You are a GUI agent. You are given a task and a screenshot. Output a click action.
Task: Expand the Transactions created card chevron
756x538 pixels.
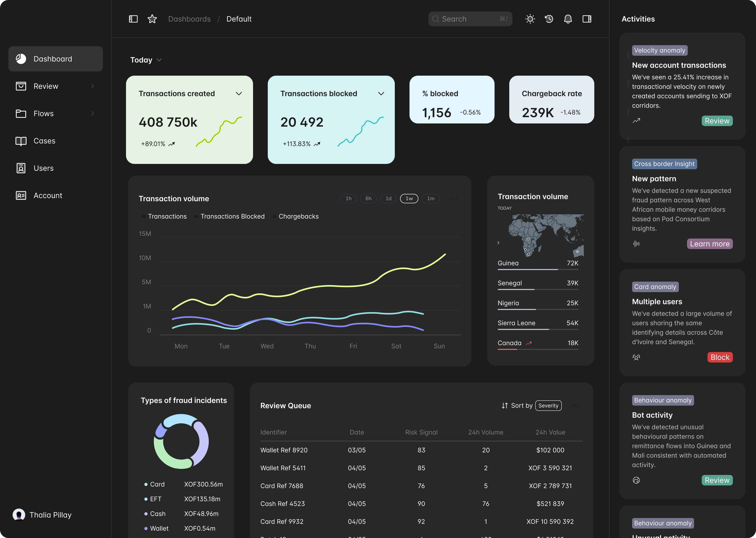pyautogui.click(x=239, y=94)
